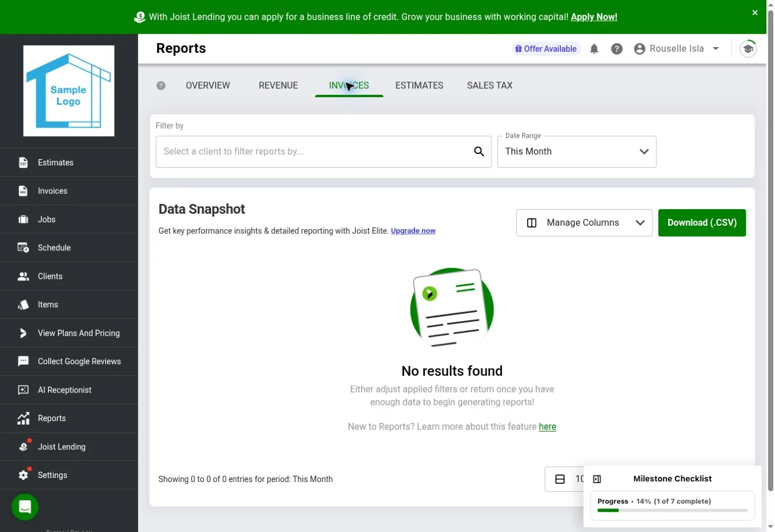The height and width of the screenshot is (532, 775).
Task: Click the search magnifier in client filter
Action: [x=479, y=152]
